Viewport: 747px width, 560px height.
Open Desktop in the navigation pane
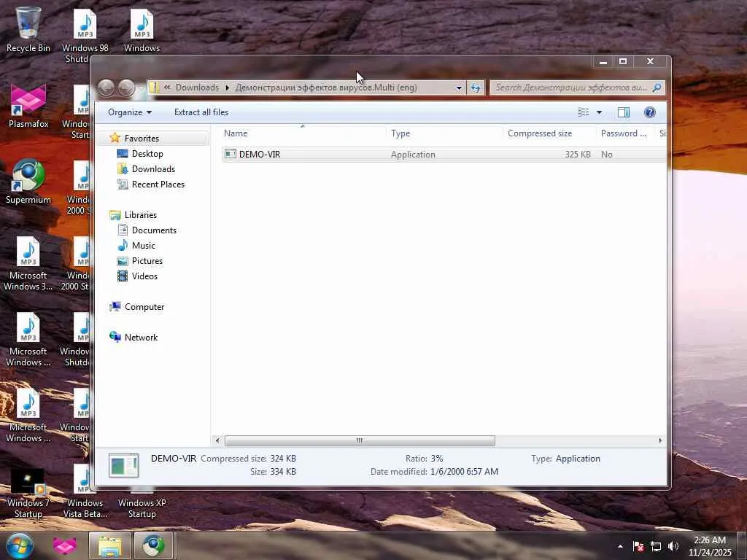147,154
